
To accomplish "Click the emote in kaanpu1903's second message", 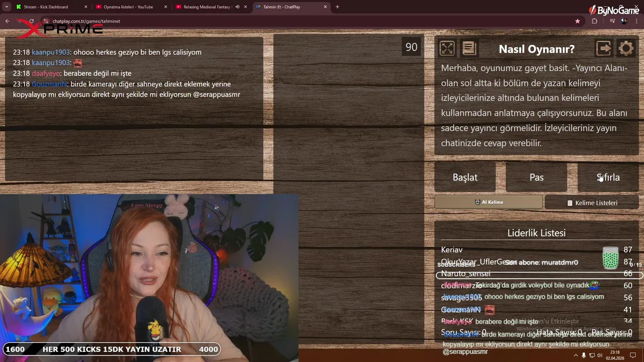I will (77, 63).
